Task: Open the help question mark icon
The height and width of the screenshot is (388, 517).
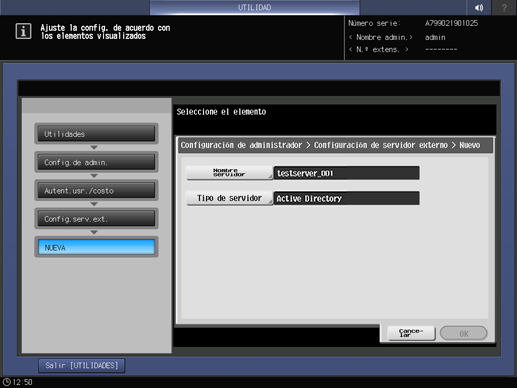Action: (x=504, y=7)
